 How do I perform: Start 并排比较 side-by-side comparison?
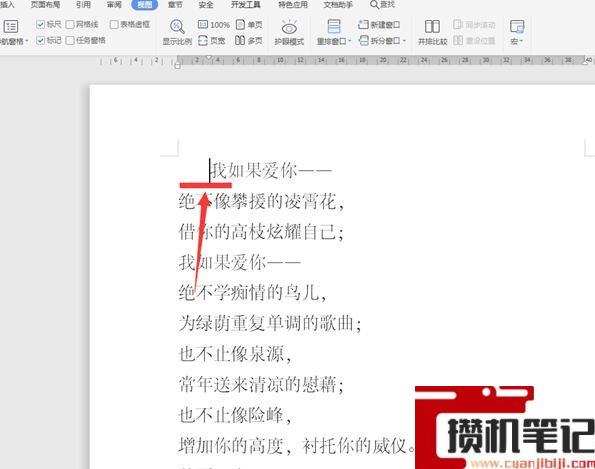pyautogui.click(x=432, y=33)
